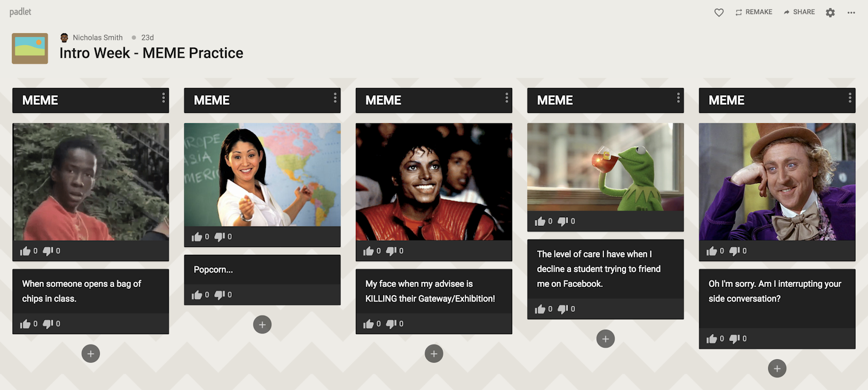Add post below the Facebook friend caption

pos(605,339)
